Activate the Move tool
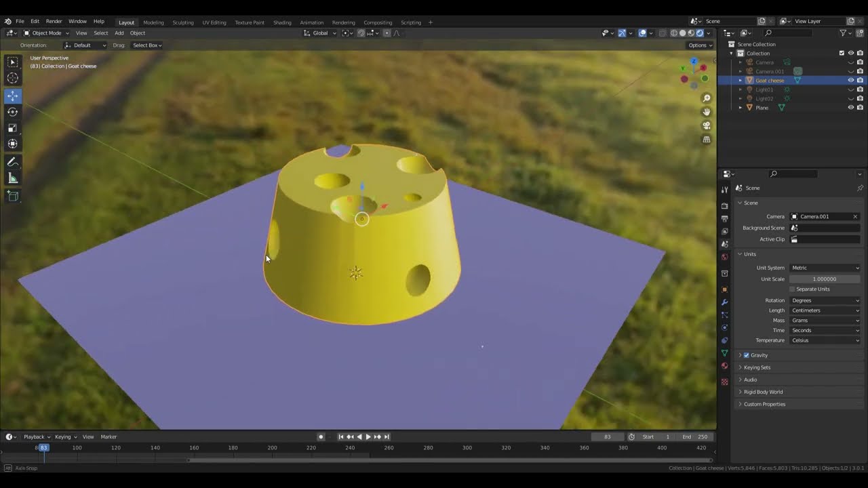 pos(13,96)
